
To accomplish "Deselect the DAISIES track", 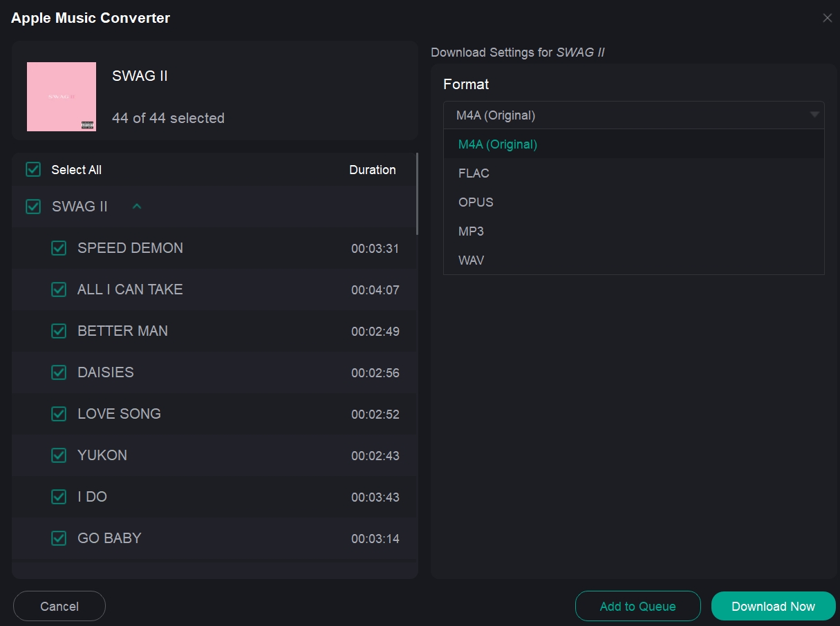I will pyautogui.click(x=59, y=372).
